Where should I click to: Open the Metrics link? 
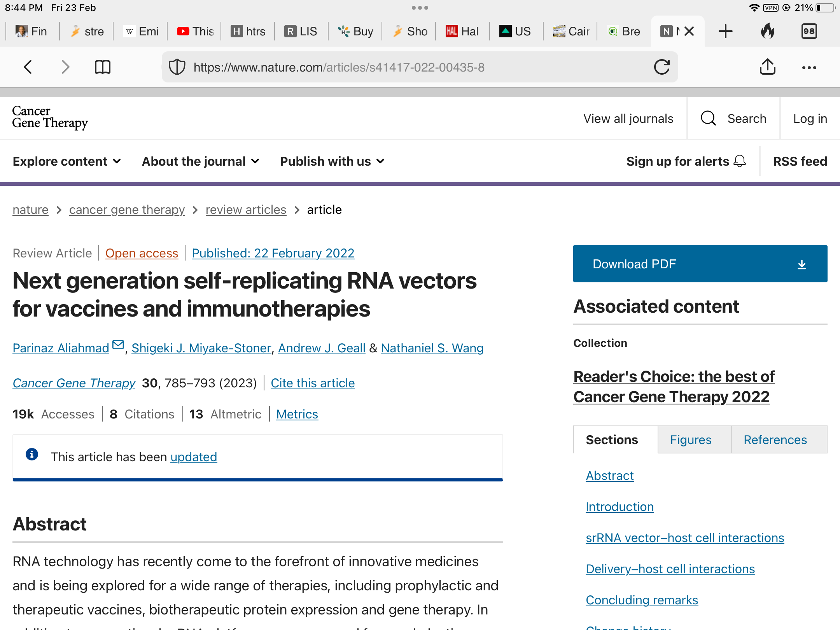click(297, 414)
